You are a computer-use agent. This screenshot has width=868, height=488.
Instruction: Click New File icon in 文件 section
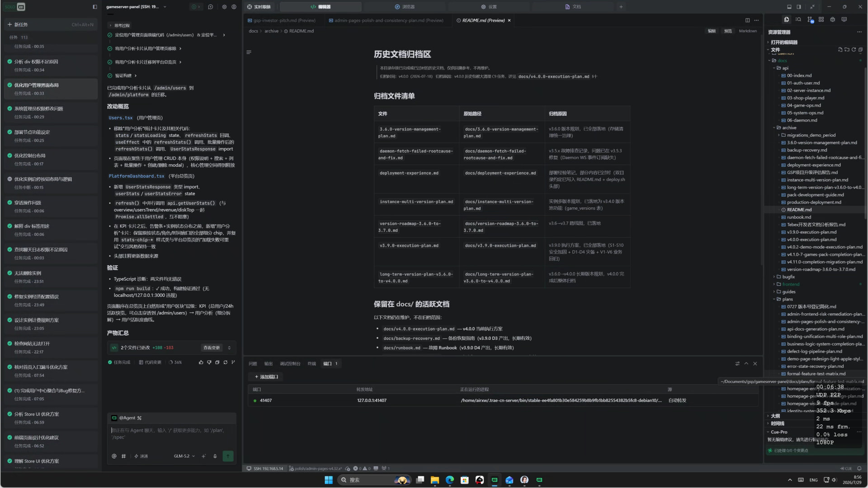(x=840, y=50)
